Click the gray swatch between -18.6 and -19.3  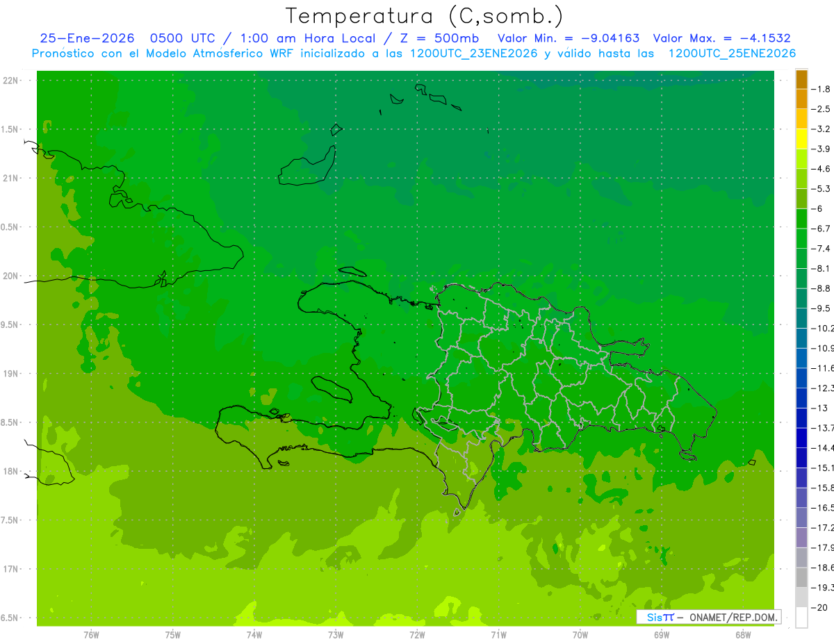click(x=801, y=578)
